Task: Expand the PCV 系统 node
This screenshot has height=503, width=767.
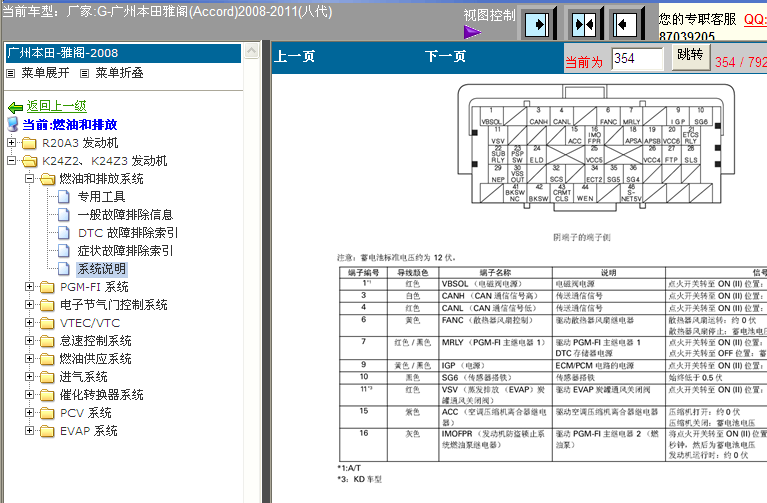Action: click(x=29, y=412)
